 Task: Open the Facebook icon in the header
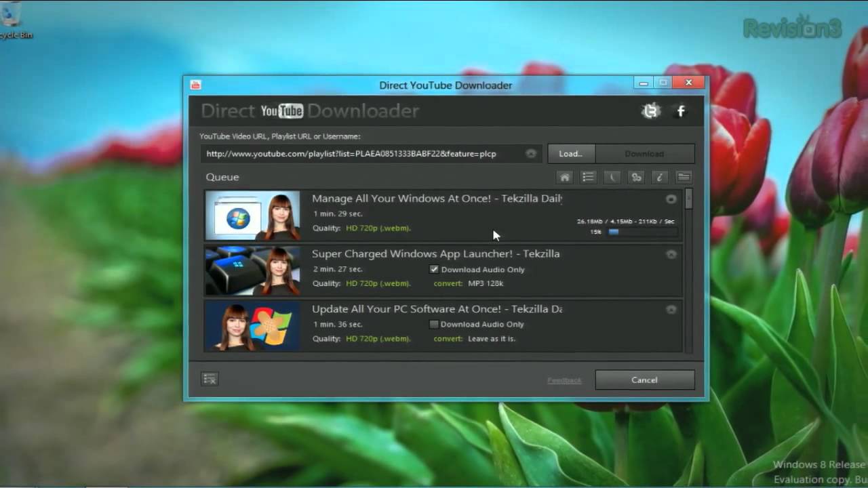[x=681, y=111]
